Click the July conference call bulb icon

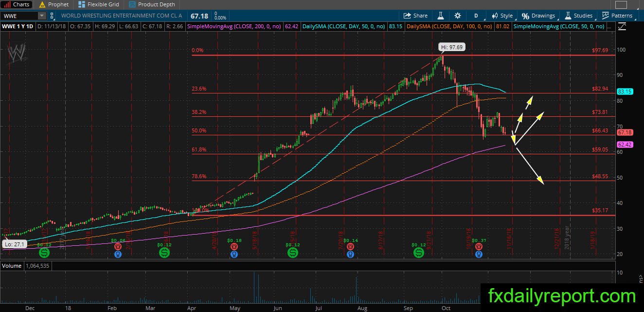[x=350, y=254]
